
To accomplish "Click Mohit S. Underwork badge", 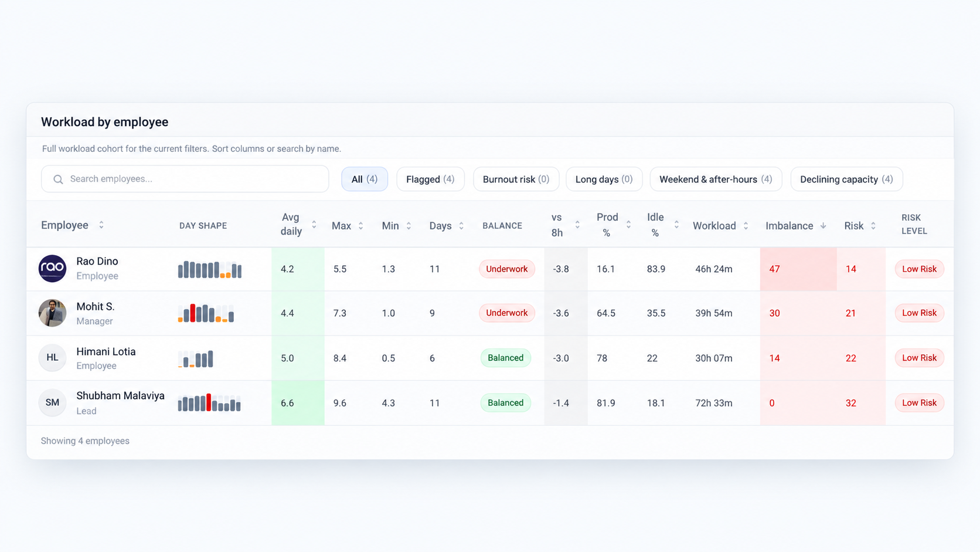I will click(507, 313).
